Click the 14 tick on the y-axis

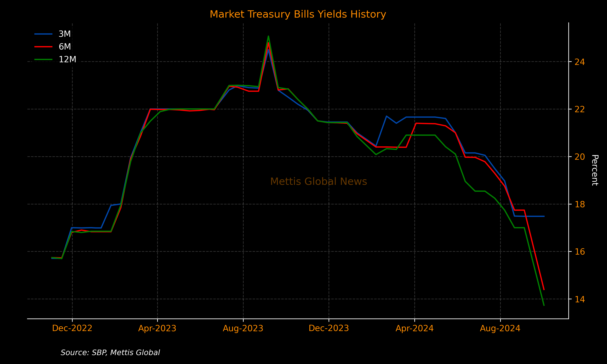[579, 299]
